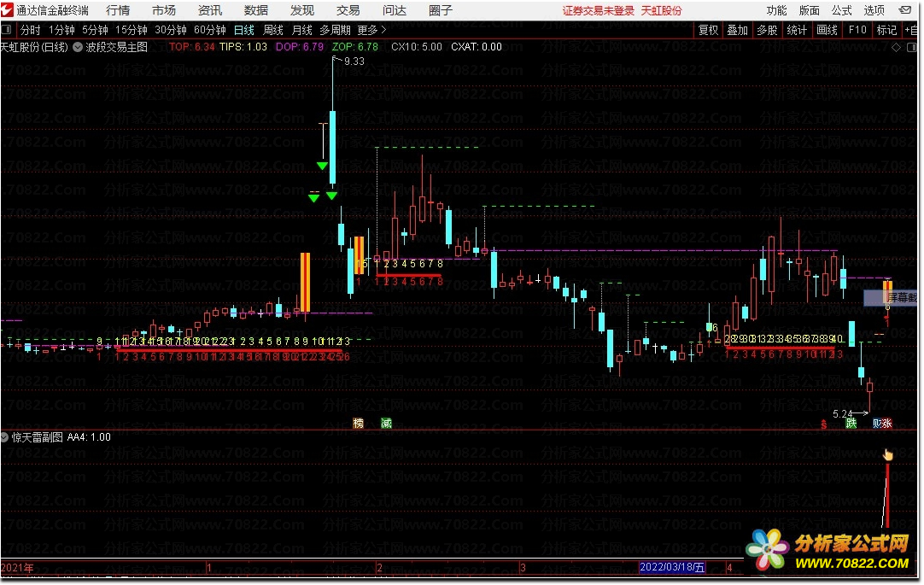
Task: Open the 问达 menu
Action: 395,10
